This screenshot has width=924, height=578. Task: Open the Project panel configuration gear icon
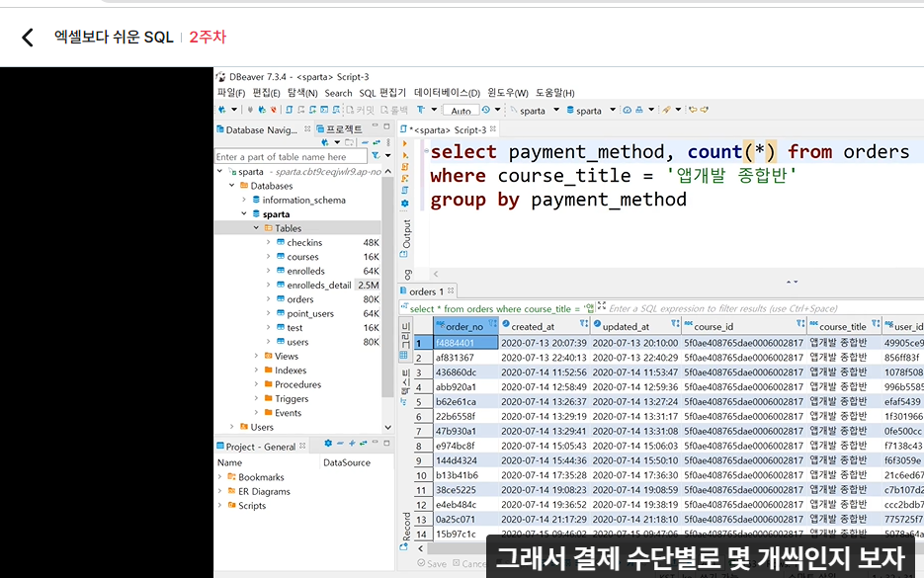[328, 444]
